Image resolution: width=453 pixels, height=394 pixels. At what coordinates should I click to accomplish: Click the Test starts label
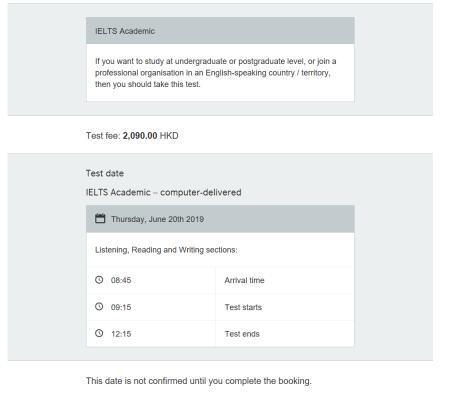[243, 307]
